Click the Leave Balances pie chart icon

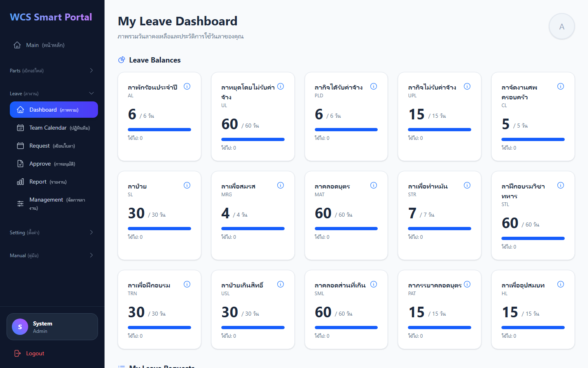click(x=122, y=60)
